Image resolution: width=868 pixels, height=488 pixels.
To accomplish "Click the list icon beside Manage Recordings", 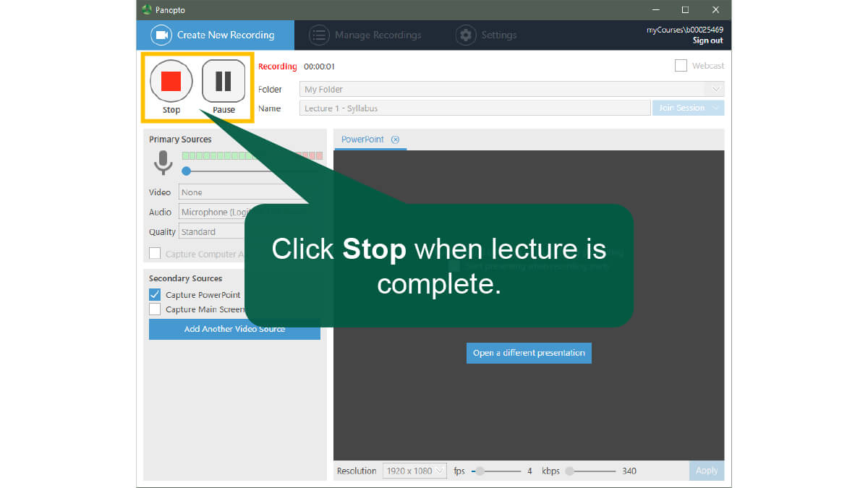I will pyautogui.click(x=318, y=35).
